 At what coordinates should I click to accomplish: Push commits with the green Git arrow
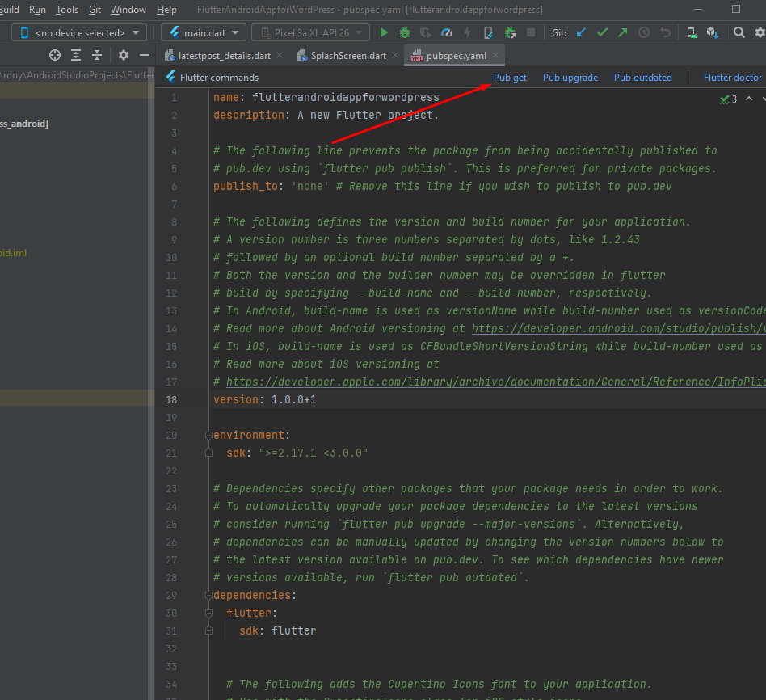coord(623,33)
